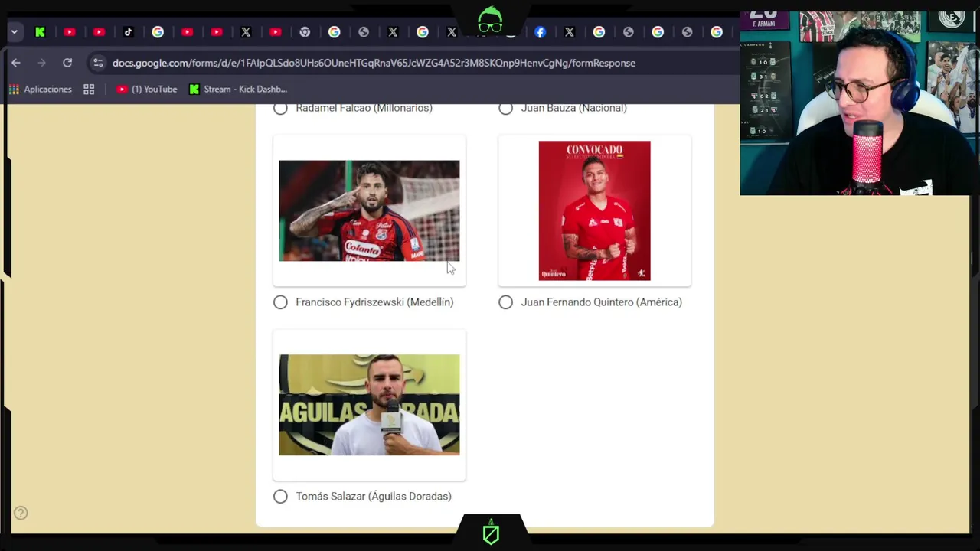980x551 pixels.
Task: Click the "Radamel Falcao (Millonarios)" label
Action: (364, 108)
